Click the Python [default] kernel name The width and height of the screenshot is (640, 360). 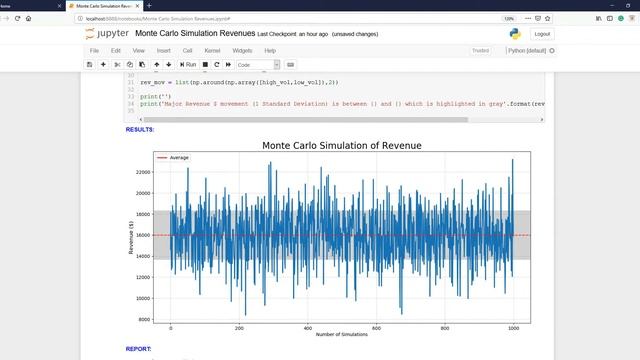(x=527, y=51)
